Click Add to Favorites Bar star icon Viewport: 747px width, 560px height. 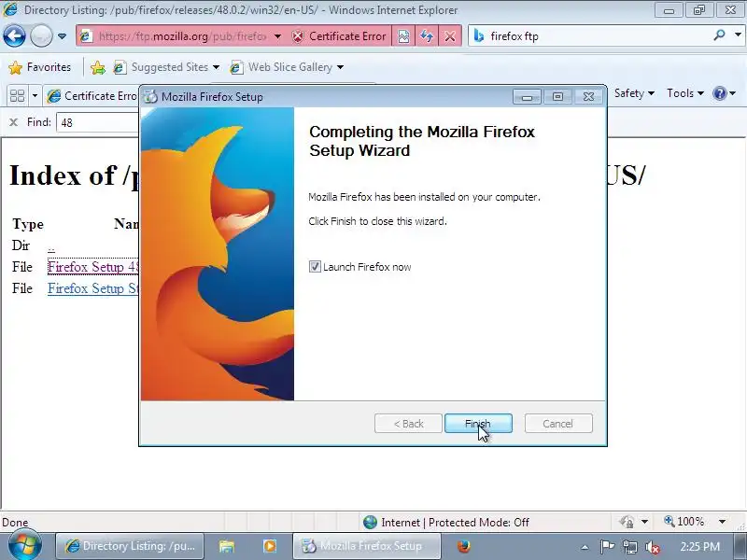click(x=98, y=67)
